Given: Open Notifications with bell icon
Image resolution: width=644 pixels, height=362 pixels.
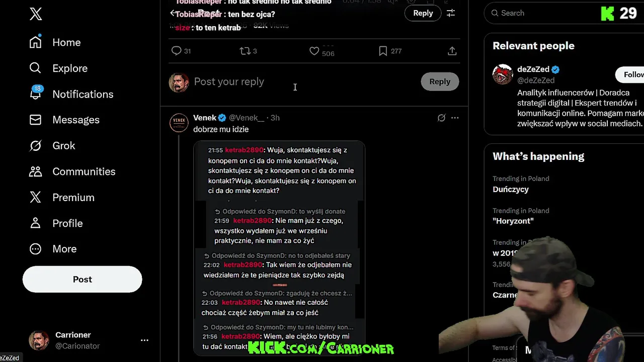Looking at the screenshot, I should [x=71, y=94].
